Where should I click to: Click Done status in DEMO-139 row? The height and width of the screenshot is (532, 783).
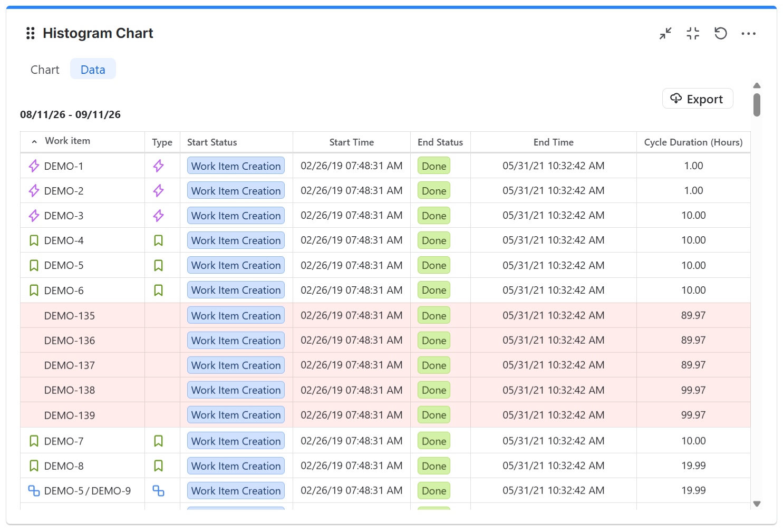pyautogui.click(x=434, y=414)
